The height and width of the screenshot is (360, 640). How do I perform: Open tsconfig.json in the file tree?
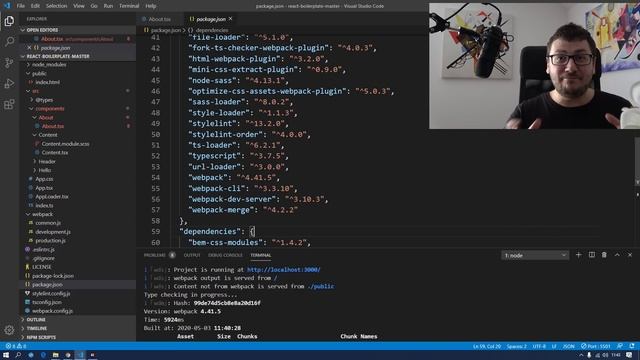click(x=78, y=302)
